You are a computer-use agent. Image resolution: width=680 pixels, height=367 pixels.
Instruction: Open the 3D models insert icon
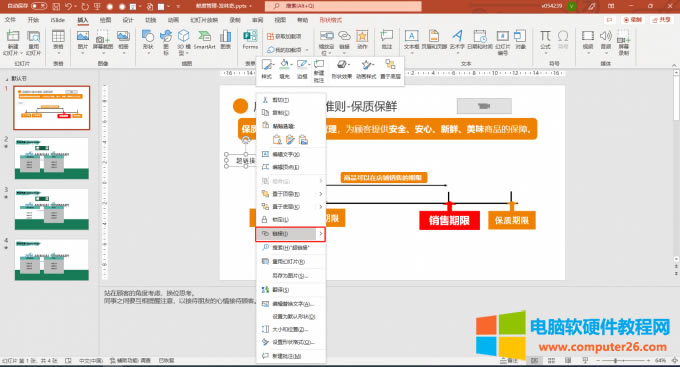click(x=184, y=42)
